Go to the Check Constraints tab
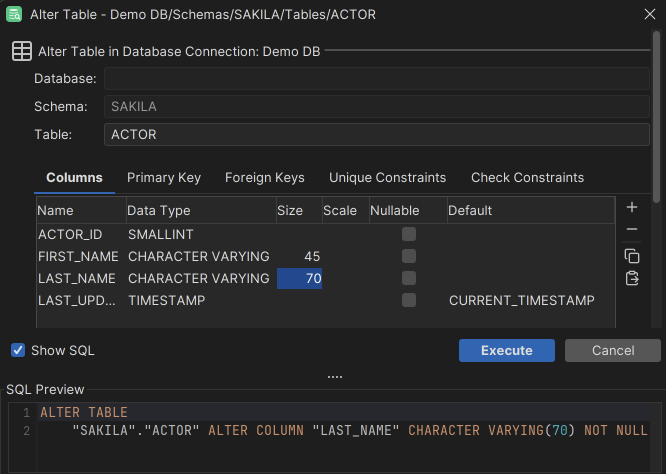Viewport: 666px width, 474px height. 527,178
